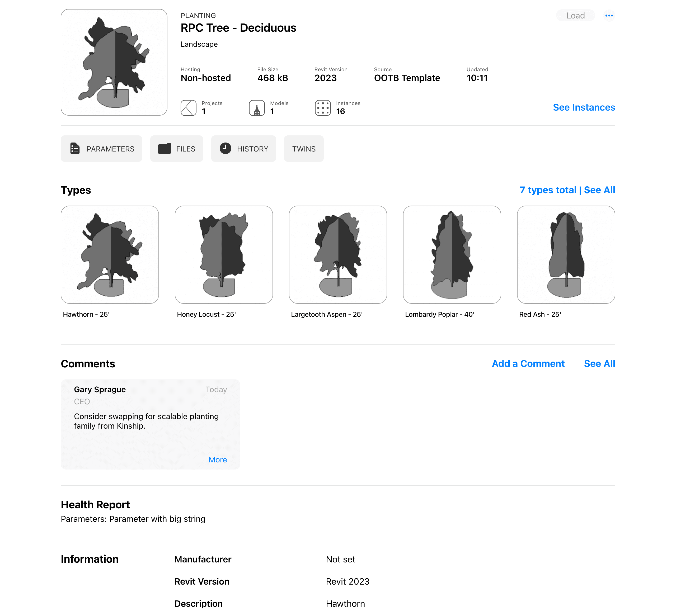The width and height of the screenshot is (676, 616).
Task: Open 7 types total See All link
Action: [567, 190]
